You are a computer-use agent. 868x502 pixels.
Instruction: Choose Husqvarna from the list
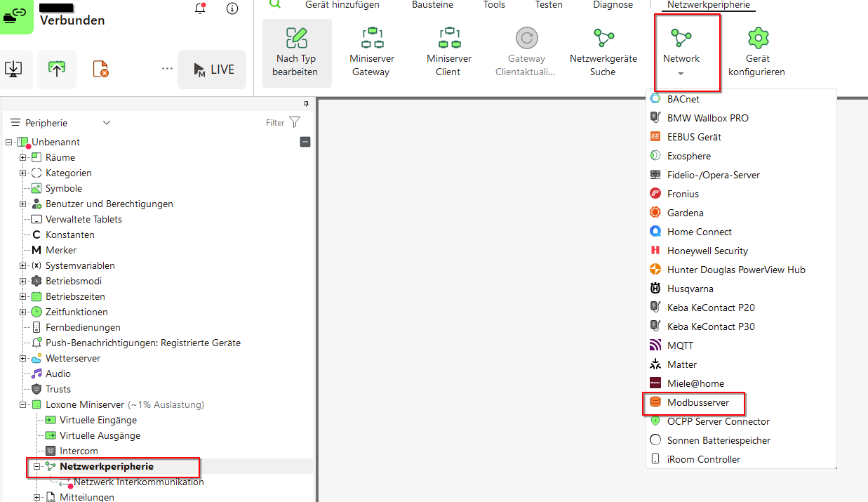tap(741, 289)
